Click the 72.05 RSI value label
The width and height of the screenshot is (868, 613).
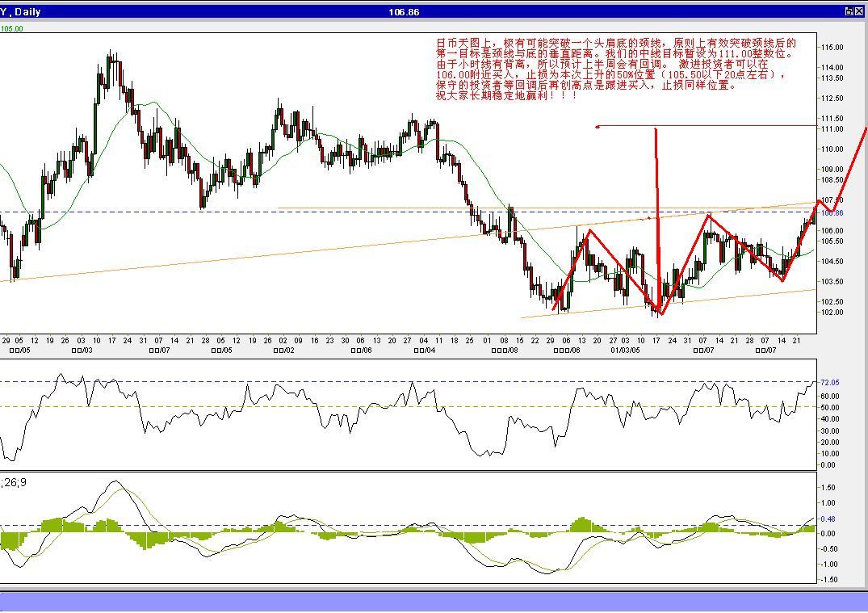(830, 382)
